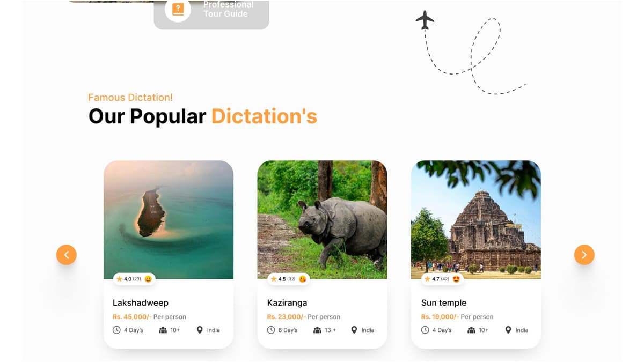This screenshot has width=644, height=362.
Task: Click the Professional Tour Guide card
Action: point(211,14)
